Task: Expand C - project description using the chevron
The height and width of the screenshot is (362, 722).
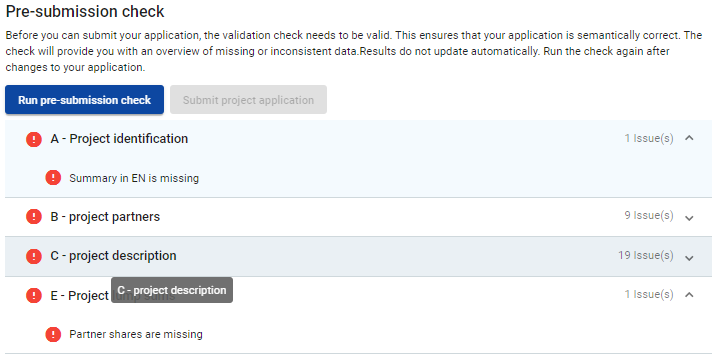Action: [x=689, y=257]
